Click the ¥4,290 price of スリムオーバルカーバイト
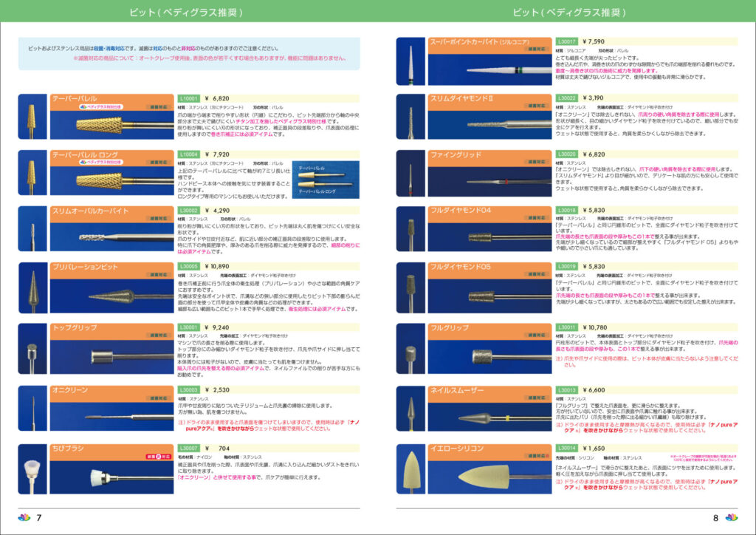 tap(218, 211)
